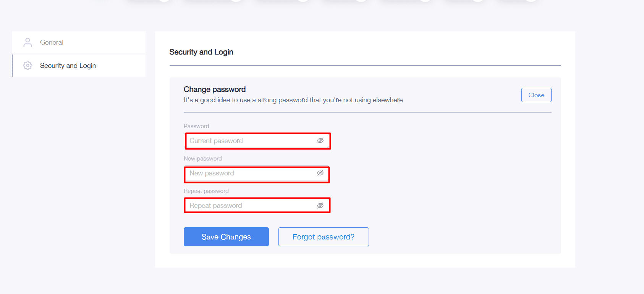Viewport: 644px width, 294px height.
Task: Close the Change password panel
Action: [x=536, y=95]
